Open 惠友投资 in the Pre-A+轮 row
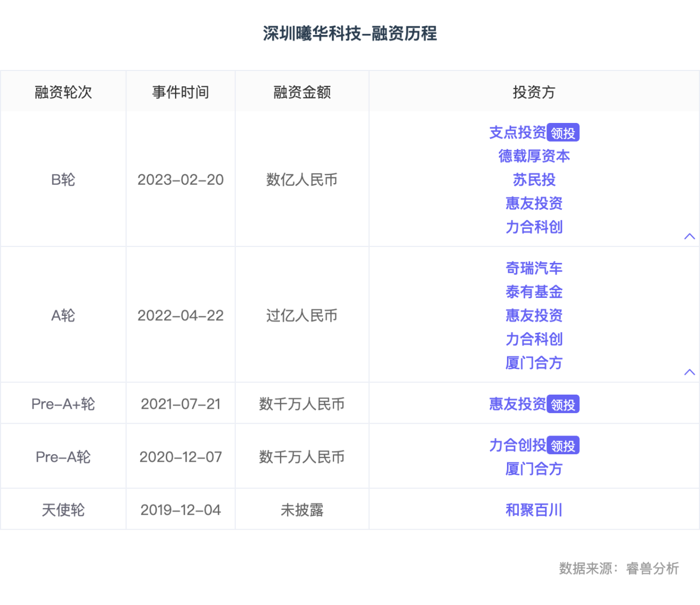The image size is (700, 605). [x=517, y=404]
